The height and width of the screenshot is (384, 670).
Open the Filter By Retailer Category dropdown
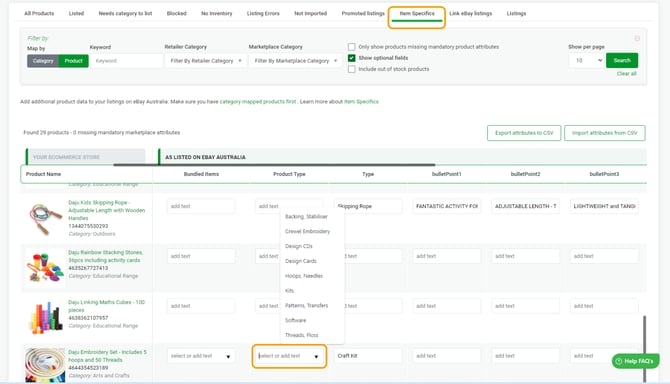click(206, 61)
